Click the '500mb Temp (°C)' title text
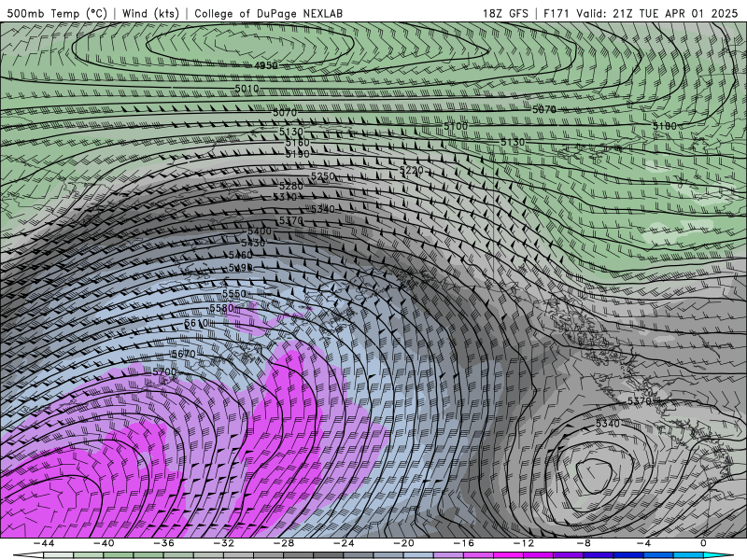Viewport: 747px width, 560px height. point(57,13)
